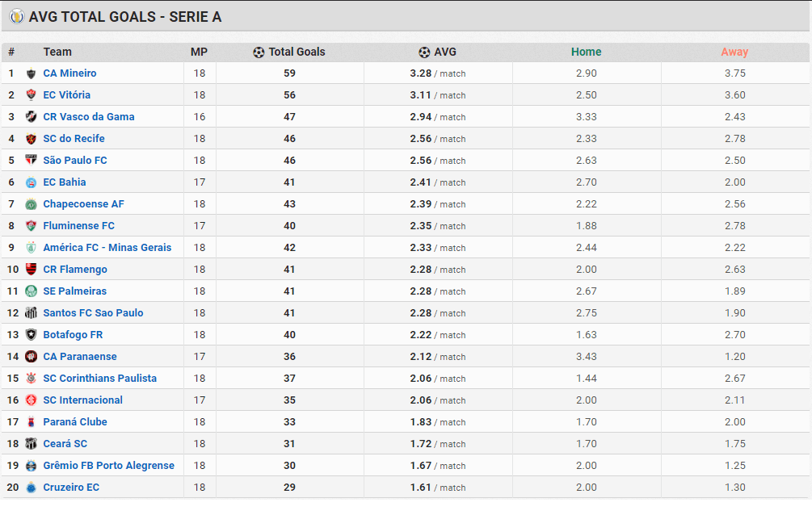Click the AVG column header

pos(445,52)
